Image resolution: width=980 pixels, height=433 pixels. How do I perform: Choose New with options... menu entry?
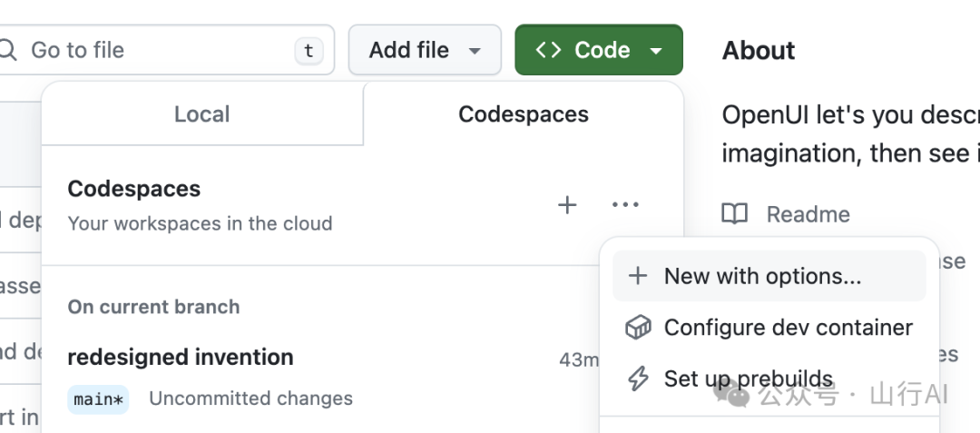click(x=769, y=276)
